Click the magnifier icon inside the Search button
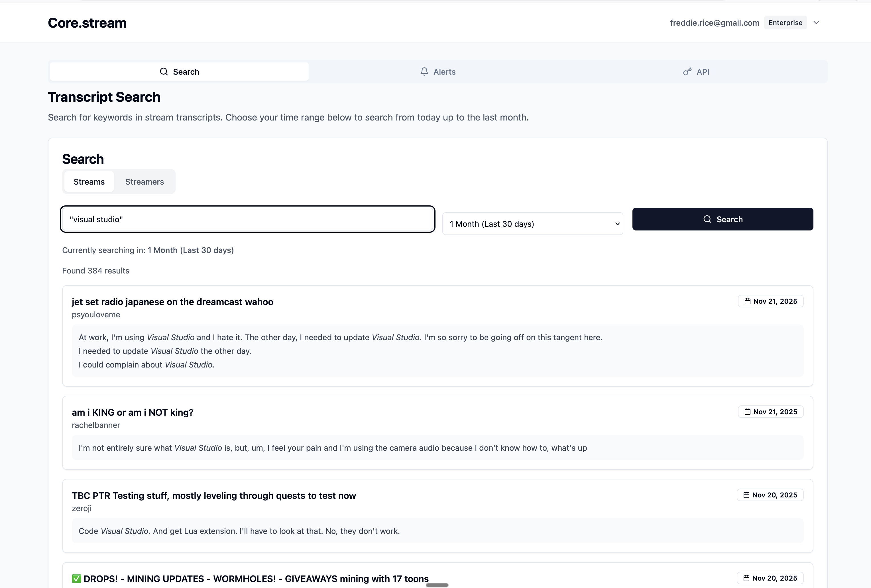This screenshot has height=588, width=871. [x=707, y=219]
